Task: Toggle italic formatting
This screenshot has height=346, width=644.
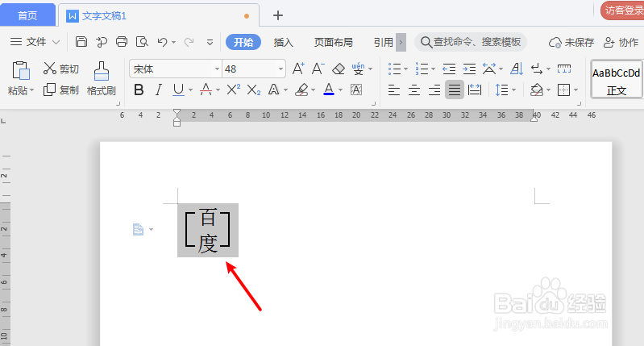Action: pyautogui.click(x=159, y=90)
